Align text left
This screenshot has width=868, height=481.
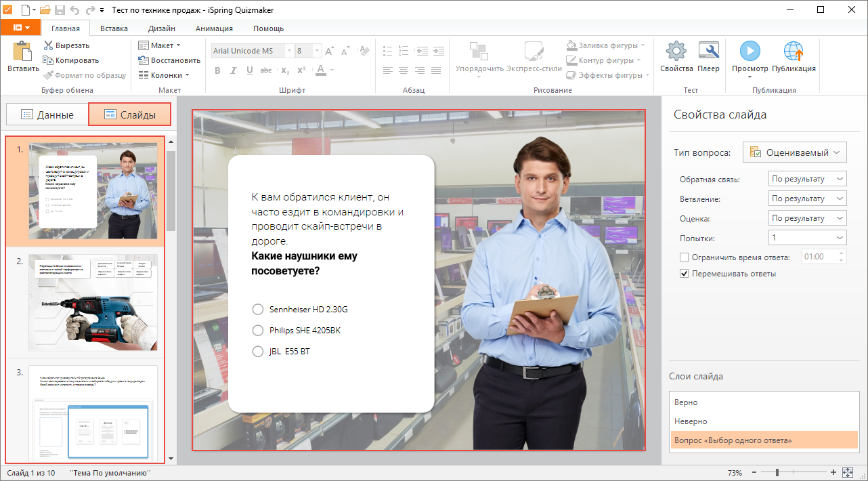point(388,70)
